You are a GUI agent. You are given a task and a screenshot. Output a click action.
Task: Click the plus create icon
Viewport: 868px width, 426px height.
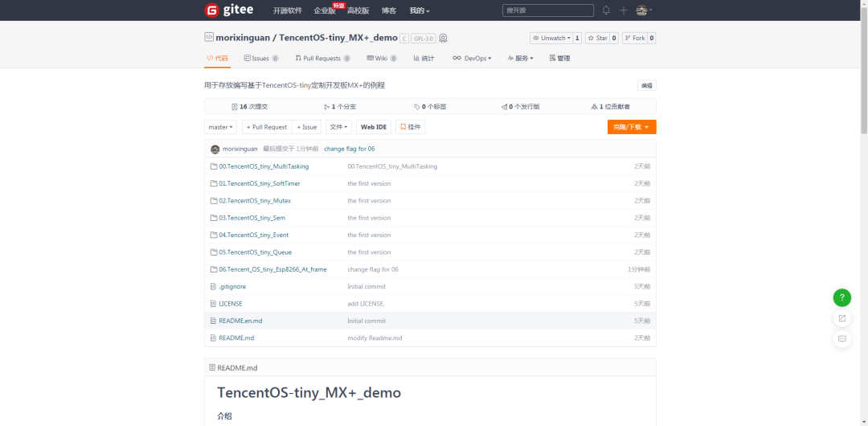624,10
